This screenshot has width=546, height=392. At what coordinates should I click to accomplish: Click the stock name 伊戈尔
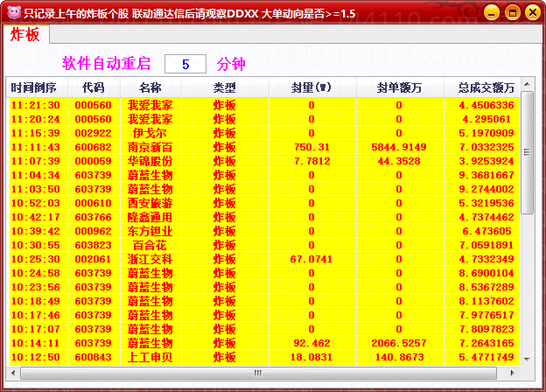[x=150, y=133]
